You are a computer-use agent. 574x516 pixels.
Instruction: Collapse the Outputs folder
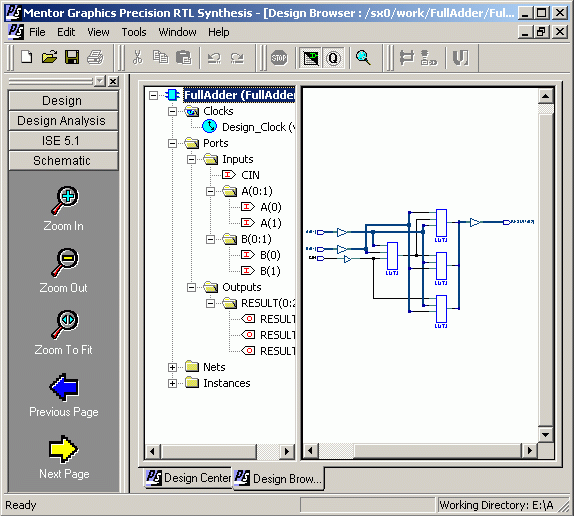191,287
